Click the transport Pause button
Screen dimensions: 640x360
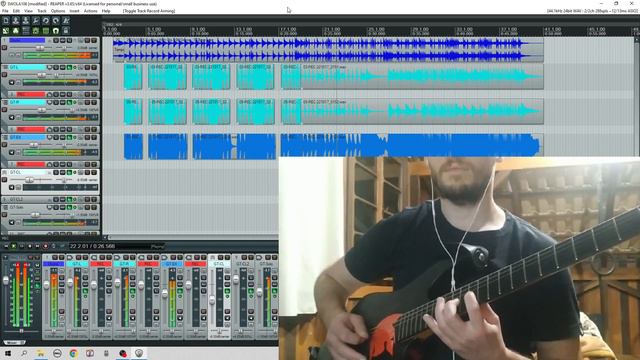pyautogui.click(x=22, y=246)
